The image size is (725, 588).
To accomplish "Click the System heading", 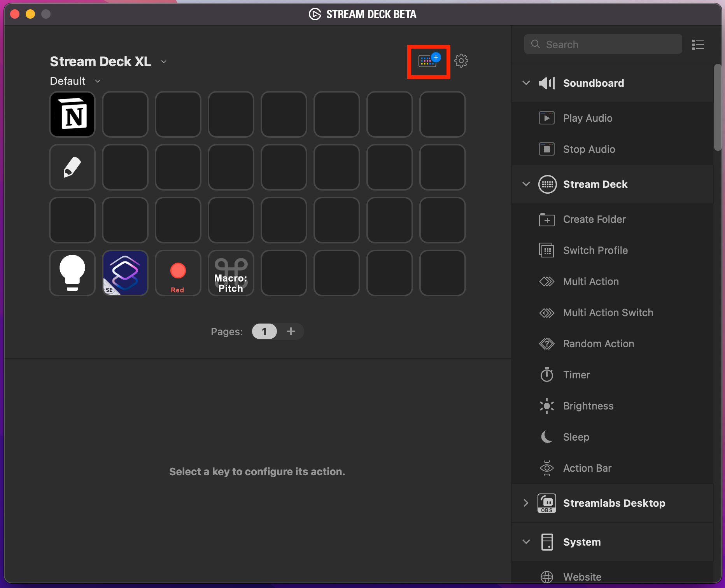I will pos(582,542).
